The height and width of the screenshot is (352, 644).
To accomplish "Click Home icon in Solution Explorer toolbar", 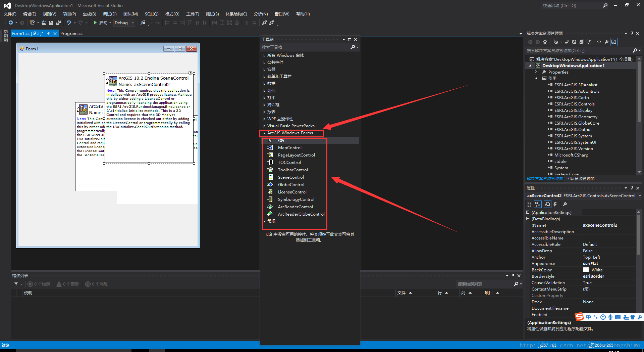I will tap(545, 42).
